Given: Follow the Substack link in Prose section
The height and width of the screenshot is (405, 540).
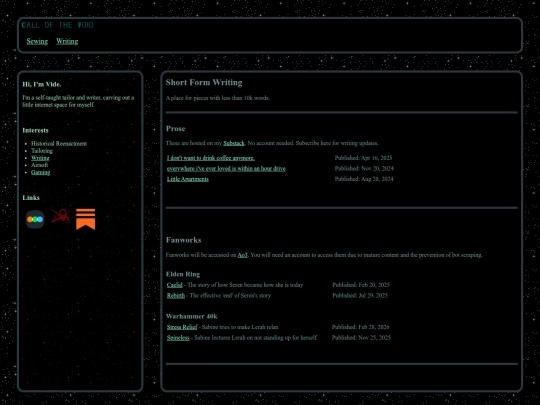Looking at the screenshot, I should (234, 143).
